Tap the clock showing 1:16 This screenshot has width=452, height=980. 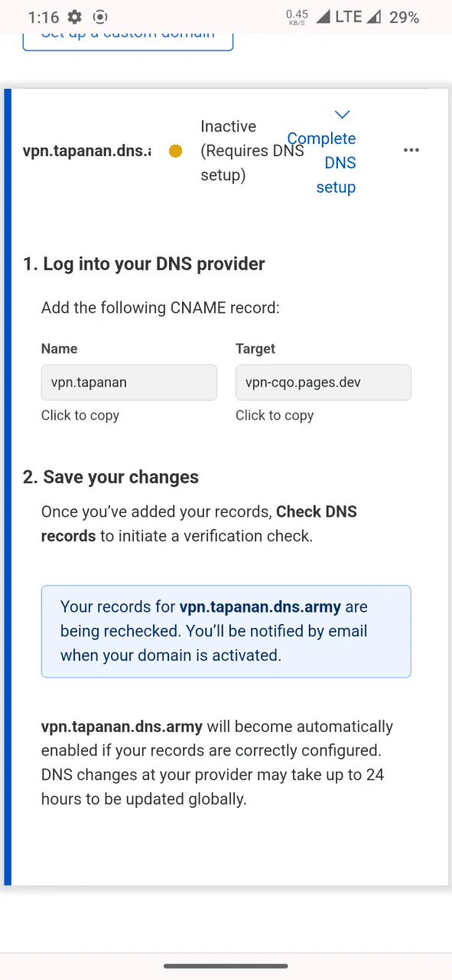tap(42, 17)
